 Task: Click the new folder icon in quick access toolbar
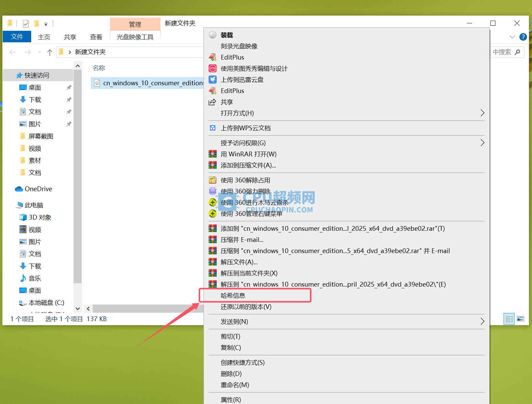pos(36,24)
